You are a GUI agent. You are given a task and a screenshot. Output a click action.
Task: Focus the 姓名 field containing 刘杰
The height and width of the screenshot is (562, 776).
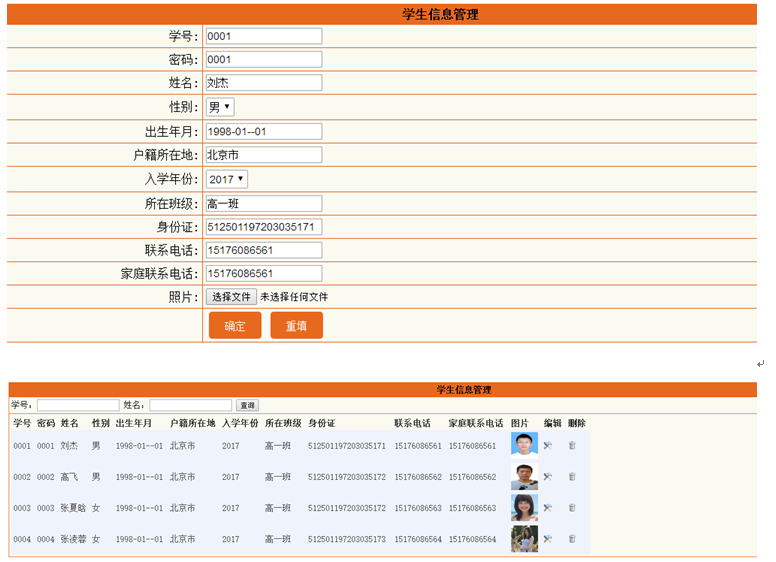pyautogui.click(x=264, y=83)
